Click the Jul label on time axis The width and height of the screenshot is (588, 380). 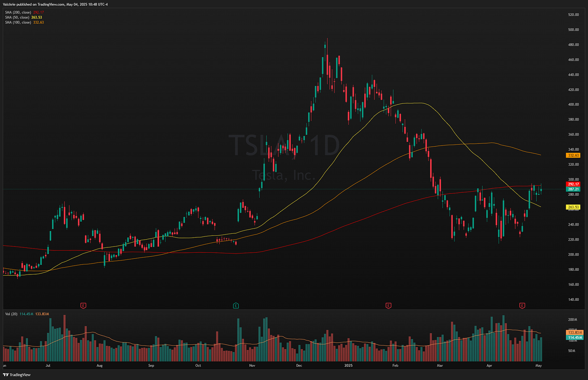coord(48,365)
